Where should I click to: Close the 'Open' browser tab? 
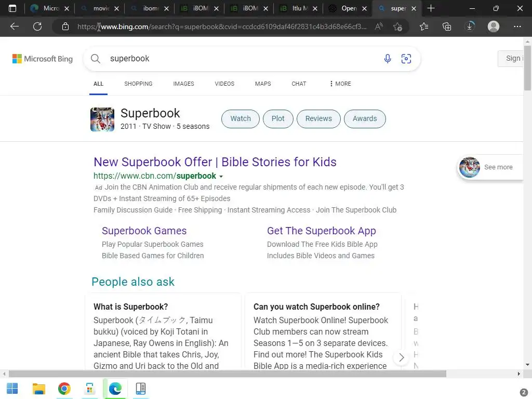pos(364,8)
